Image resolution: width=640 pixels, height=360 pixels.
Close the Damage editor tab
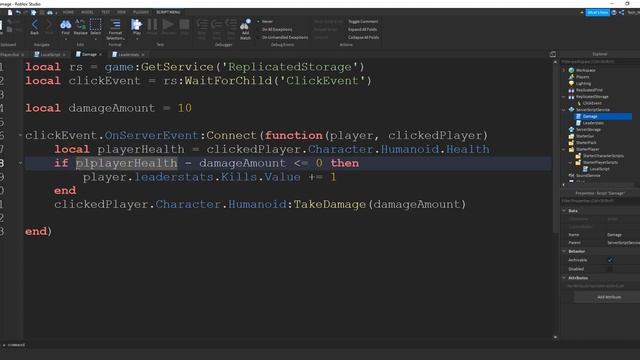coord(100,54)
